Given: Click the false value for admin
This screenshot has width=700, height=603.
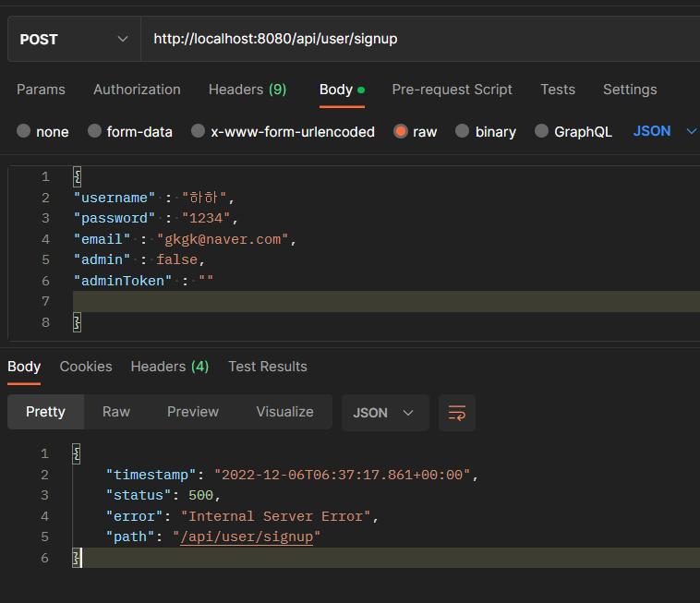Looking at the screenshot, I should (176, 259).
